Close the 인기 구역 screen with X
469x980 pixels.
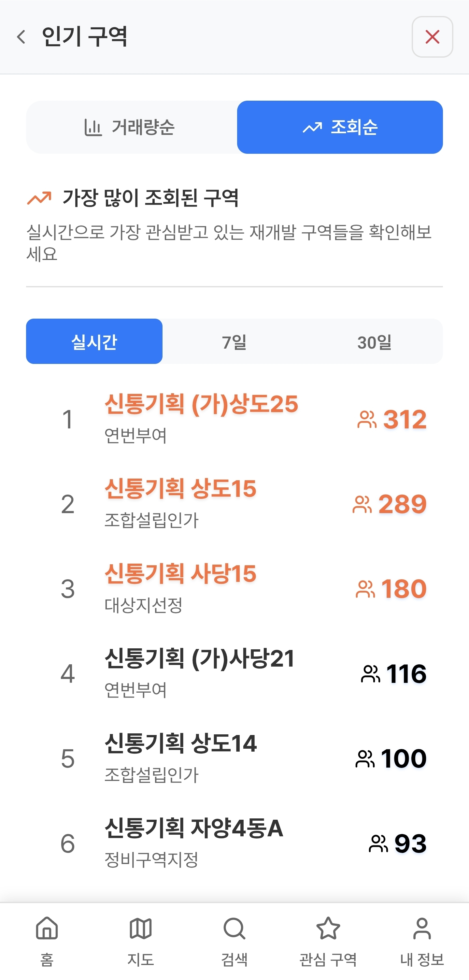(x=432, y=37)
